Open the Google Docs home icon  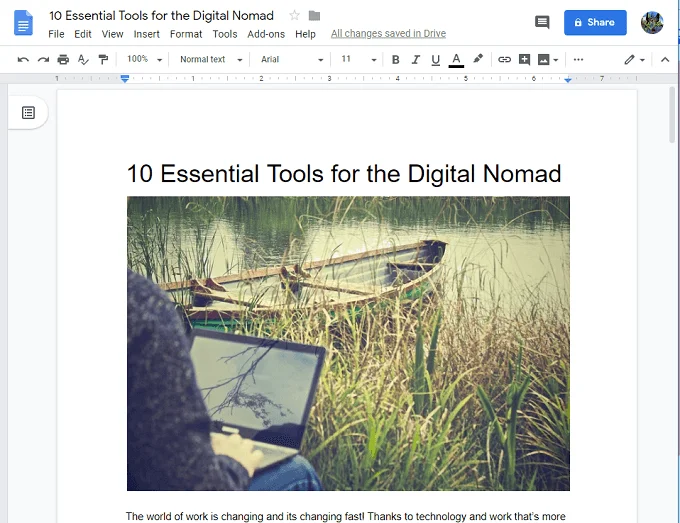23,23
